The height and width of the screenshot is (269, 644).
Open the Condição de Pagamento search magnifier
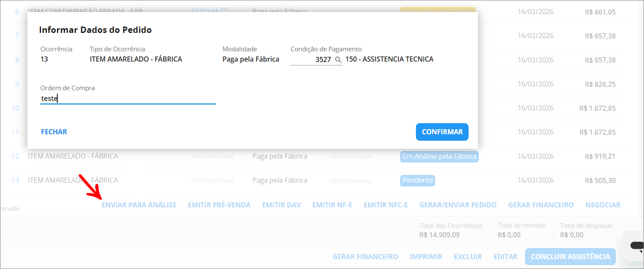pyautogui.click(x=338, y=59)
